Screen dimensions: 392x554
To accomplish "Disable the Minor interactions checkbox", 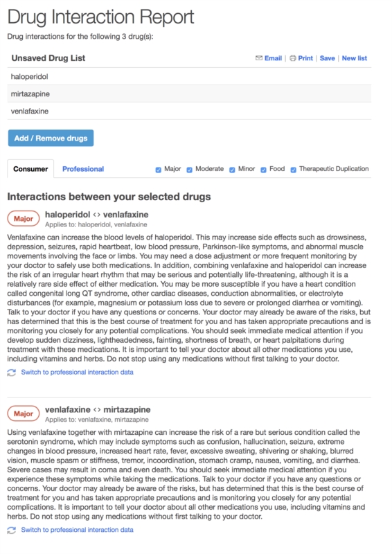I will point(232,170).
